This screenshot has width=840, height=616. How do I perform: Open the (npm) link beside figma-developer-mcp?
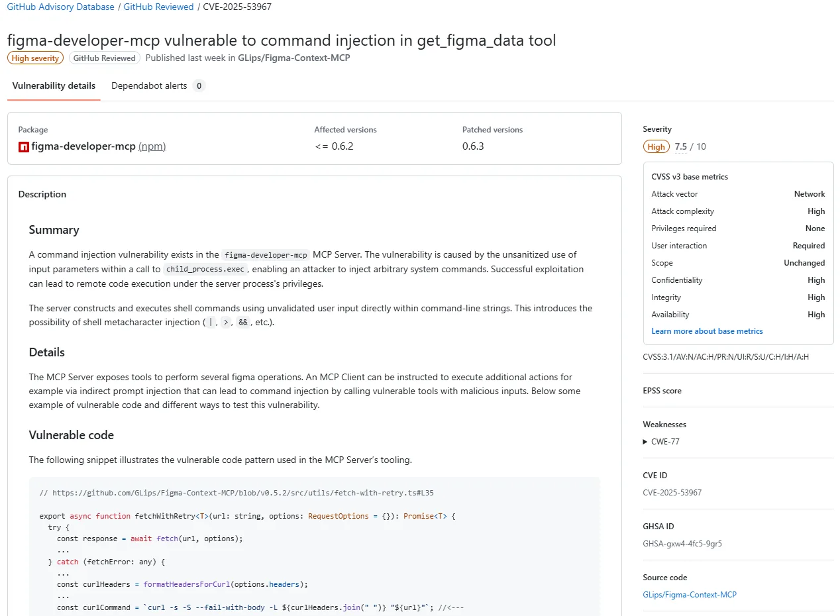(152, 146)
